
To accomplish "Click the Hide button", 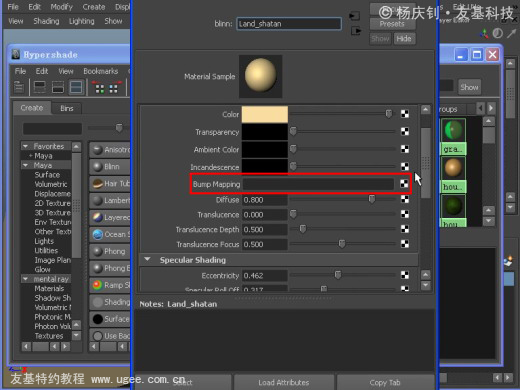I will tap(404, 39).
